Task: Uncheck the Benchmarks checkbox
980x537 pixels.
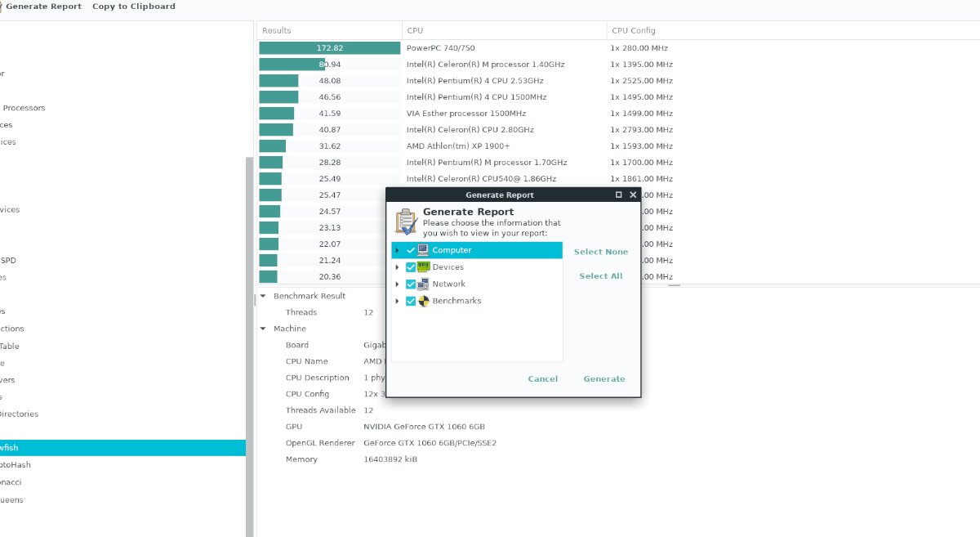Action: click(x=411, y=300)
